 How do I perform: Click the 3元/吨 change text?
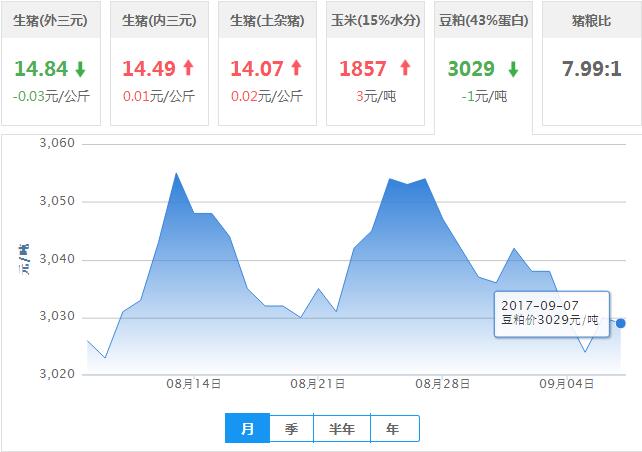(x=376, y=96)
